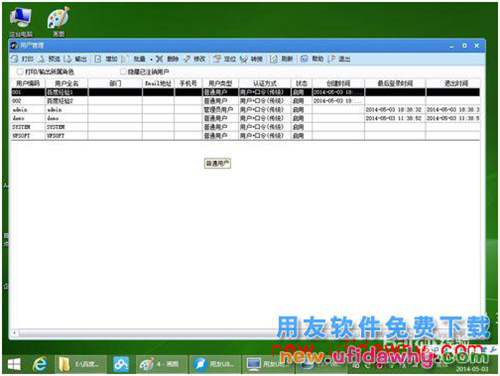Click the 定位 (Locate) toolbar icon

click(217, 59)
